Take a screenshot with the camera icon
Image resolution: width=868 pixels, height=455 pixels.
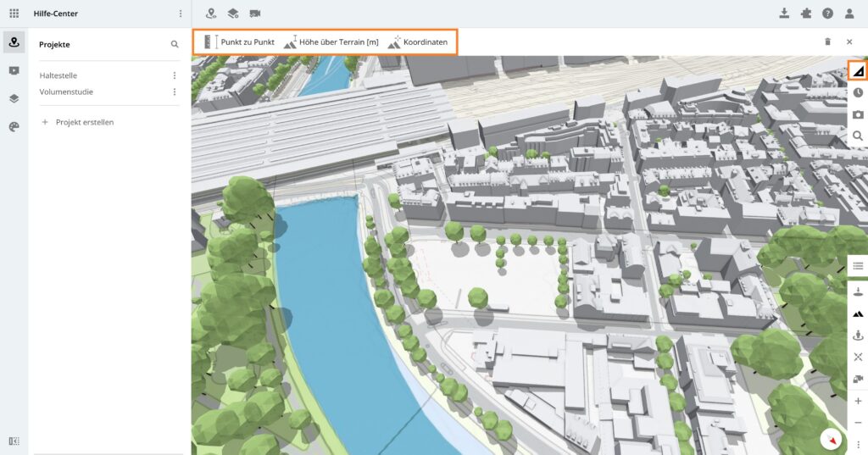tap(858, 114)
